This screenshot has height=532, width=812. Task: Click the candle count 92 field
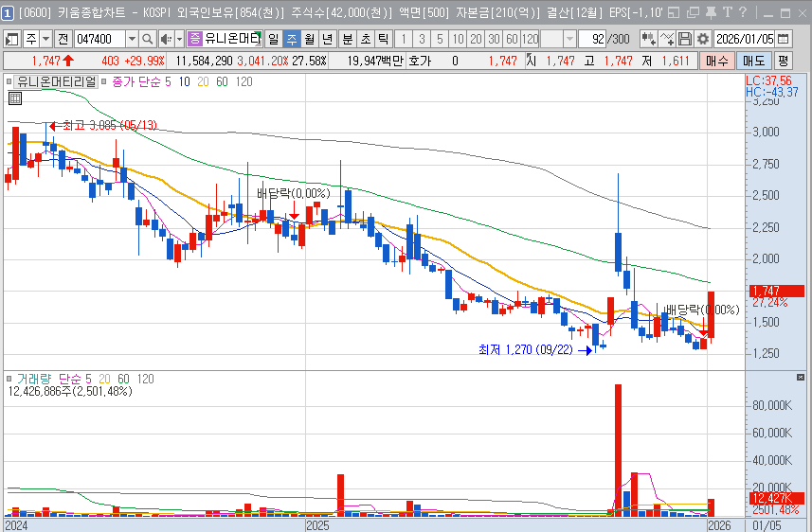point(592,39)
